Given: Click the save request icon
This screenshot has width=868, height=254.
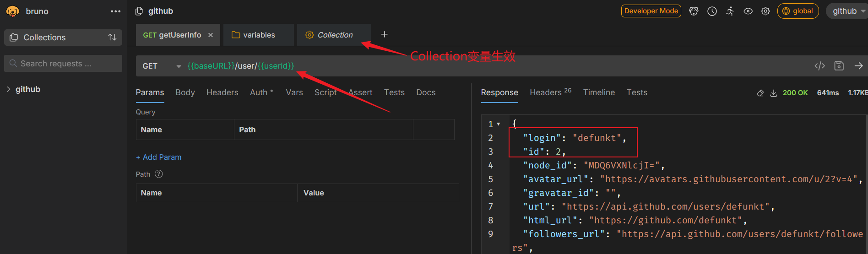Looking at the screenshot, I should click(839, 66).
